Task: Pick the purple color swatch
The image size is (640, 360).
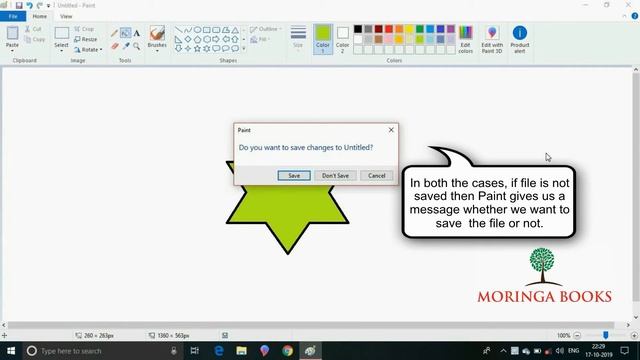Action: 451,29
